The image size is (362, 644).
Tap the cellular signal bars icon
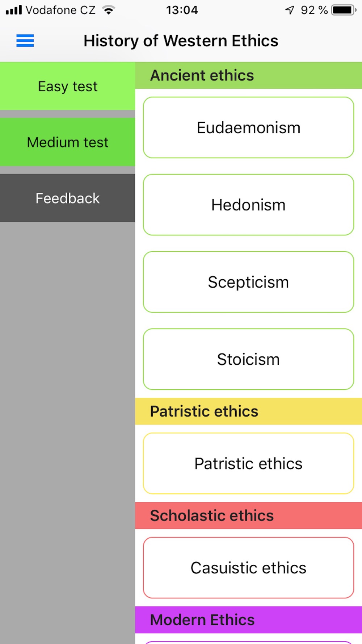point(14,10)
